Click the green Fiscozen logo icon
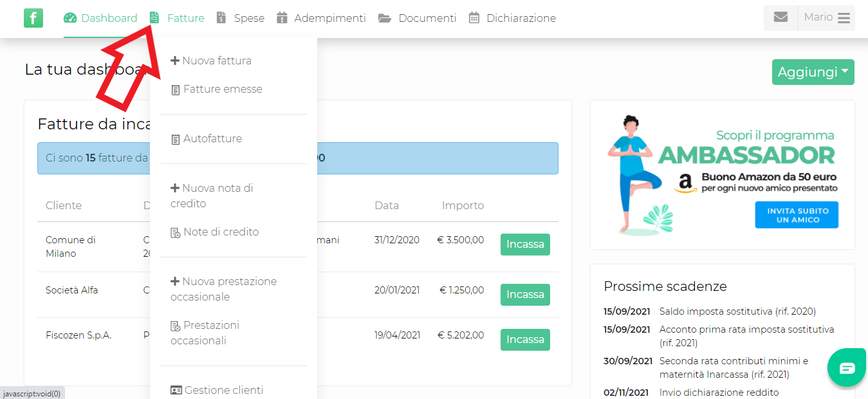This screenshot has height=399, width=868. (33, 18)
